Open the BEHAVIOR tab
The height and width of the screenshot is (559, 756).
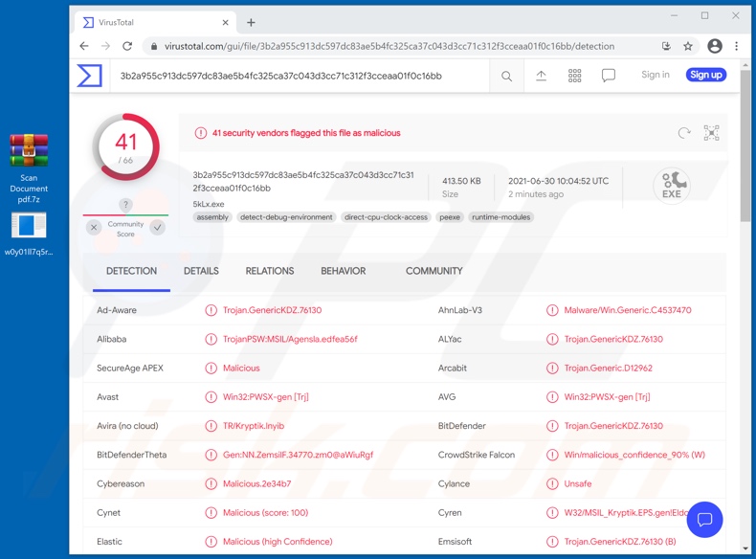pyautogui.click(x=344, y=271)
